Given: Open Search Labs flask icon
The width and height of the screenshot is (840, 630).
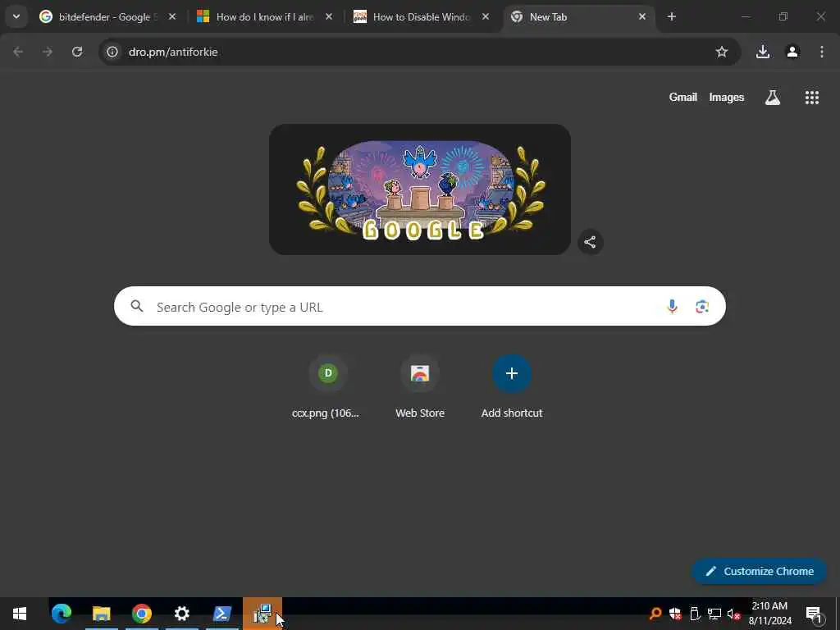Looking at the screenshot, I should pyautogui.click(x=773, y=98).
